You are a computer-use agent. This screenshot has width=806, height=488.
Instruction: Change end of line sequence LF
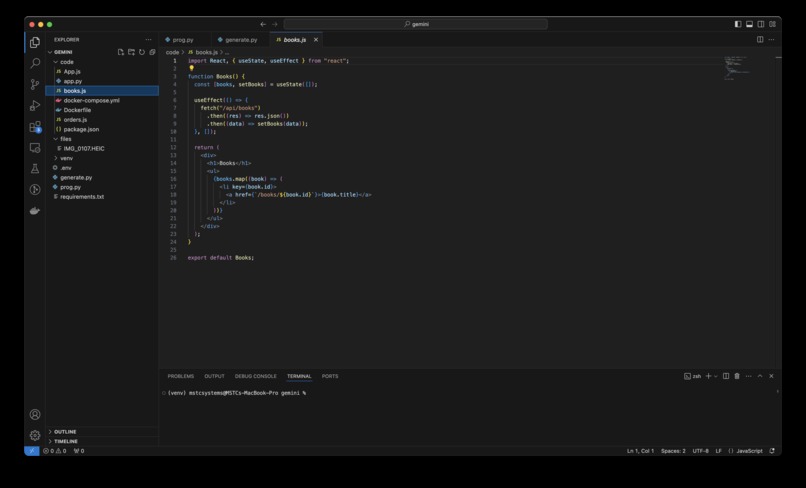[718, 451]
